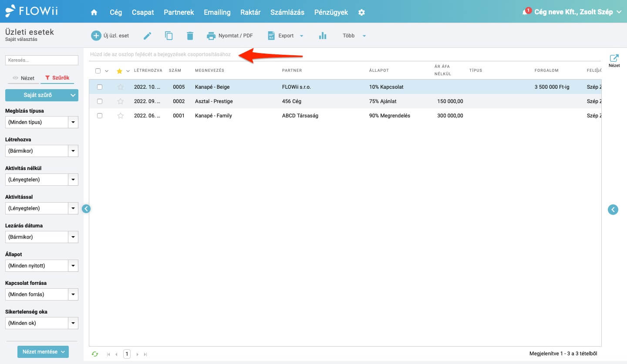627x364 pixels.
Task: Star the Asztal - Prestige row
Action: pos(121,101)
